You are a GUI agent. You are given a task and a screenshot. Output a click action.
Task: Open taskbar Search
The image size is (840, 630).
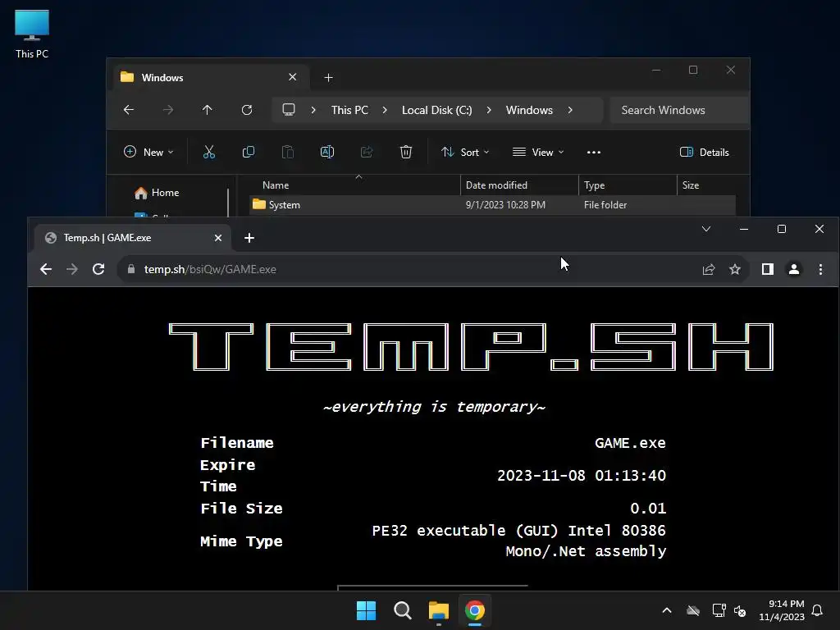point(402,610)
